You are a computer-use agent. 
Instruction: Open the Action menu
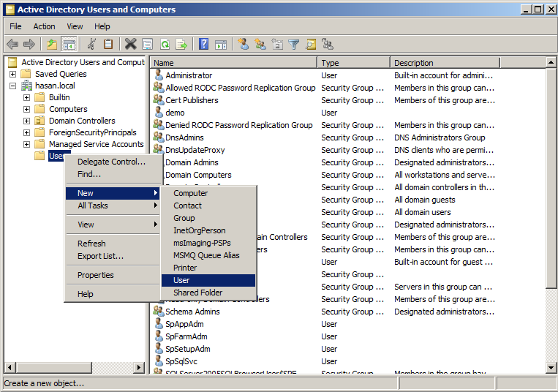[44, 26]
